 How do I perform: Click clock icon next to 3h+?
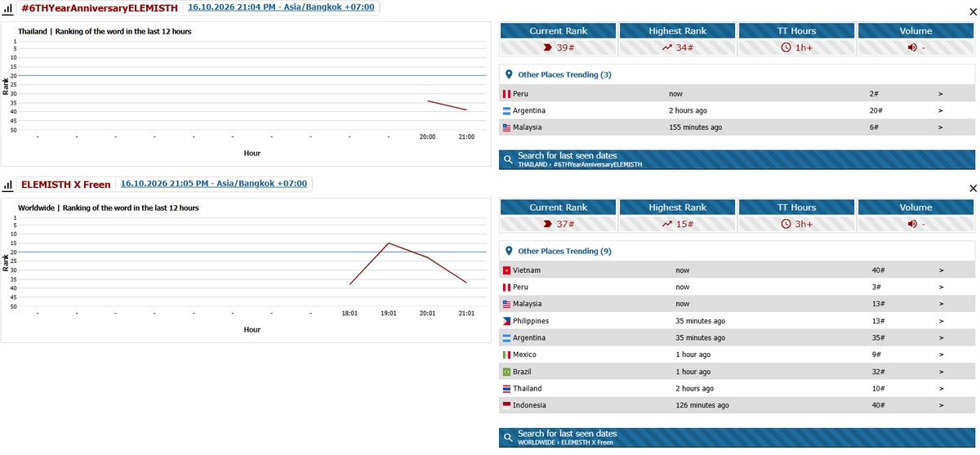(786, 224)
